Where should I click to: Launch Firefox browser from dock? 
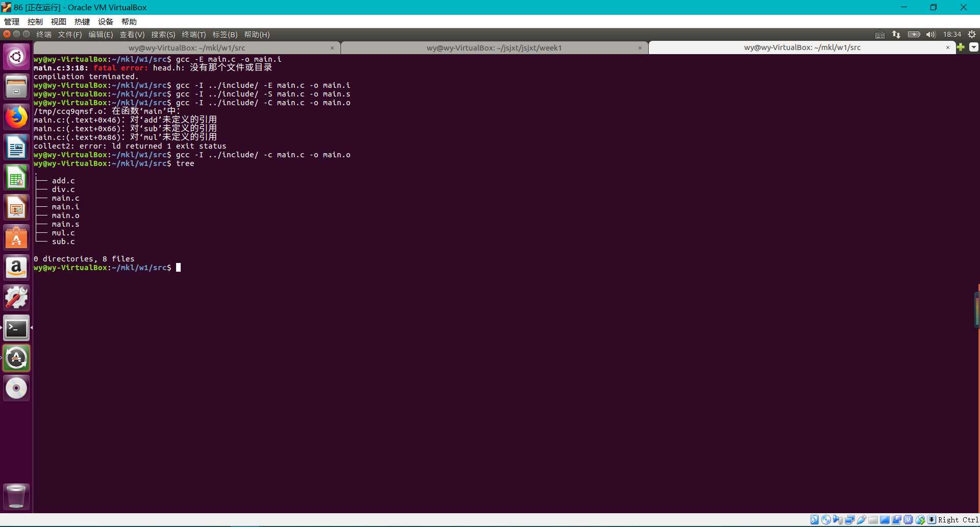(16, 117)
